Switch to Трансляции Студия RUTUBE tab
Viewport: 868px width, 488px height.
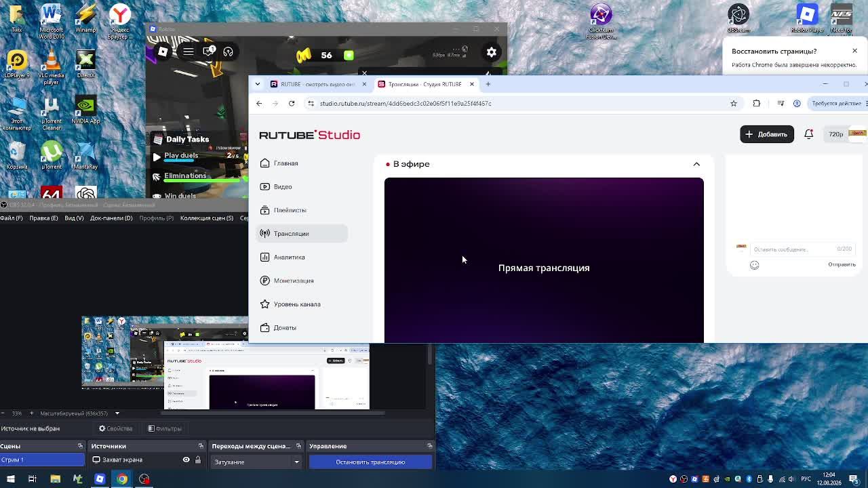[425, 84]
